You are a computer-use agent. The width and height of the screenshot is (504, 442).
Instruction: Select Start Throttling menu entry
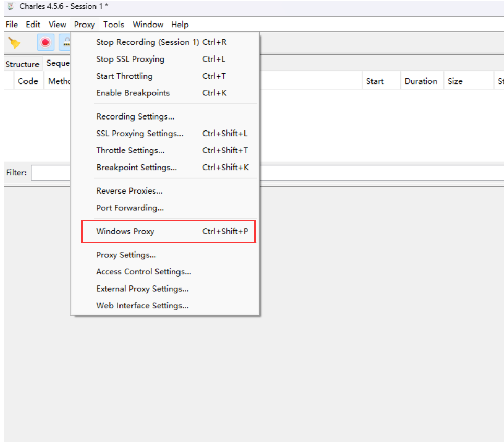165,76
